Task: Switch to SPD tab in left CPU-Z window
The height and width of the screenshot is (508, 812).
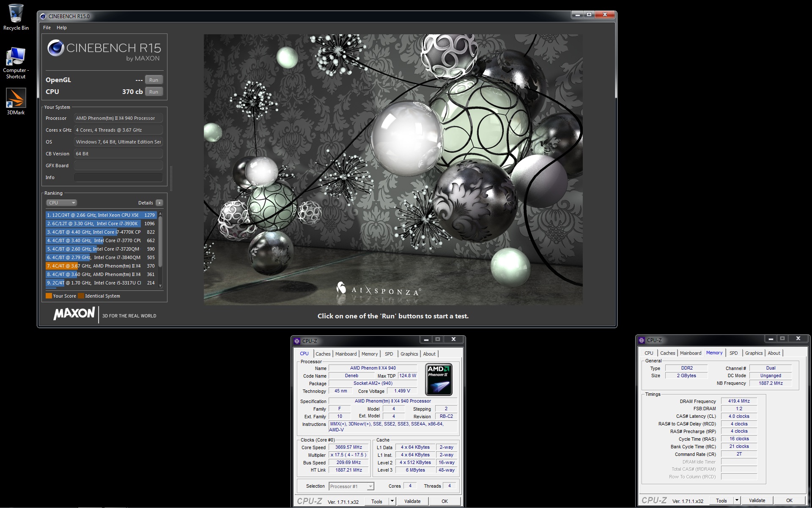Action: coord(389,354)
